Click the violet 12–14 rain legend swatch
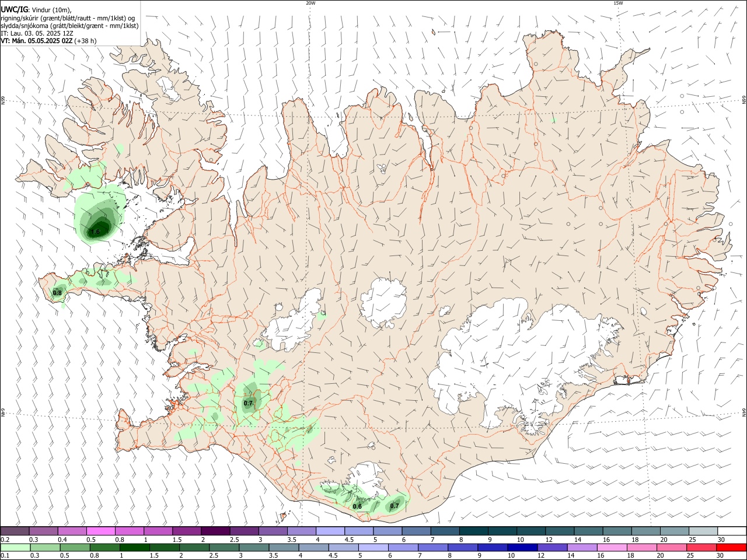Image resolution: width=747 pixels, height=560 pixels. coord(552,548)
